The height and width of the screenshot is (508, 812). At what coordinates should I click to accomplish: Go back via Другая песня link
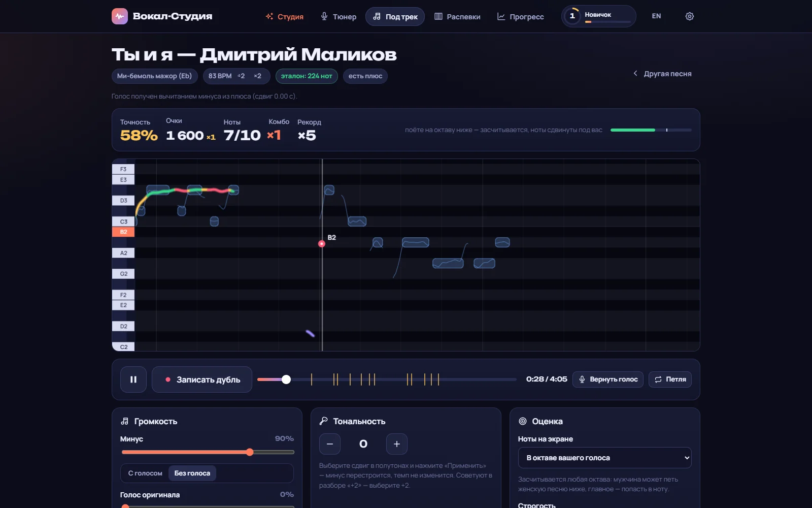(x=662, y=74)
